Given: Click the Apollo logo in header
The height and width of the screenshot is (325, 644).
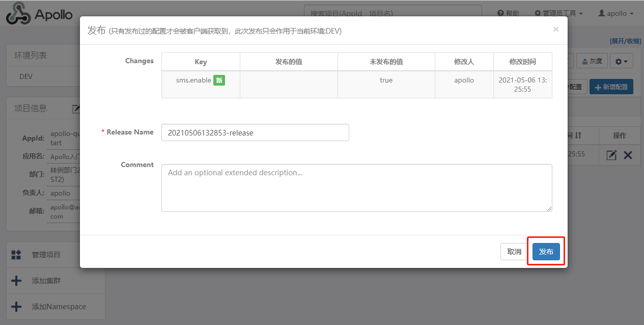Looking at the screenshot, I should (x=39, y=14).
